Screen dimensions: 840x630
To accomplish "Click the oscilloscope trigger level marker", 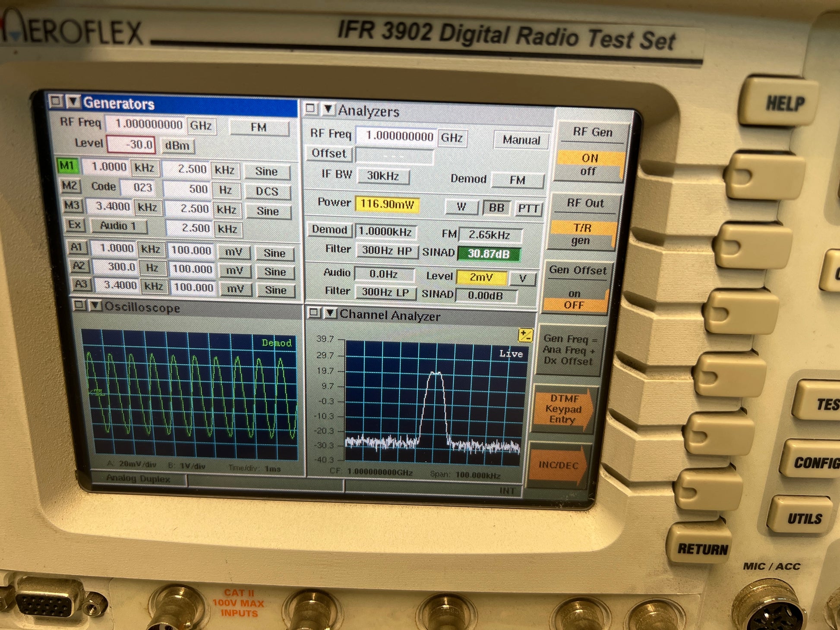I will (x=98, y=392).
